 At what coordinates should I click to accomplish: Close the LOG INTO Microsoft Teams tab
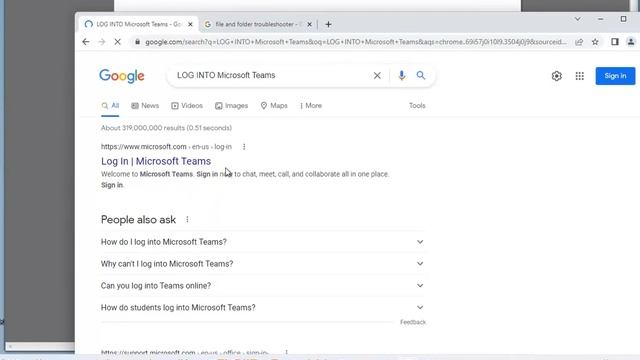(190, 24)
